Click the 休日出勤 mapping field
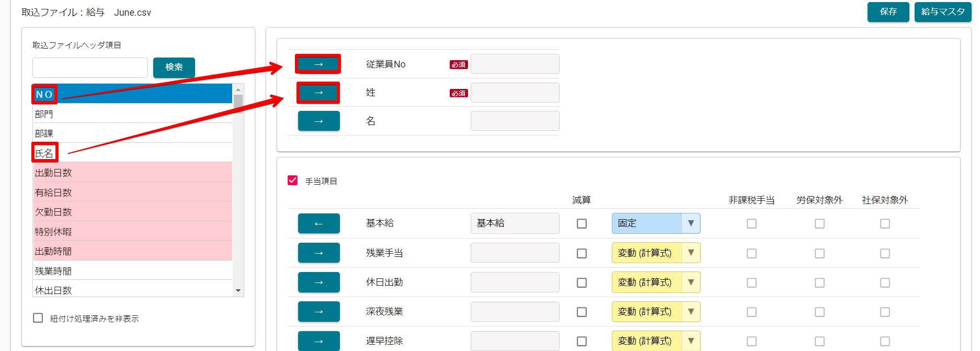 click(515, 282)
